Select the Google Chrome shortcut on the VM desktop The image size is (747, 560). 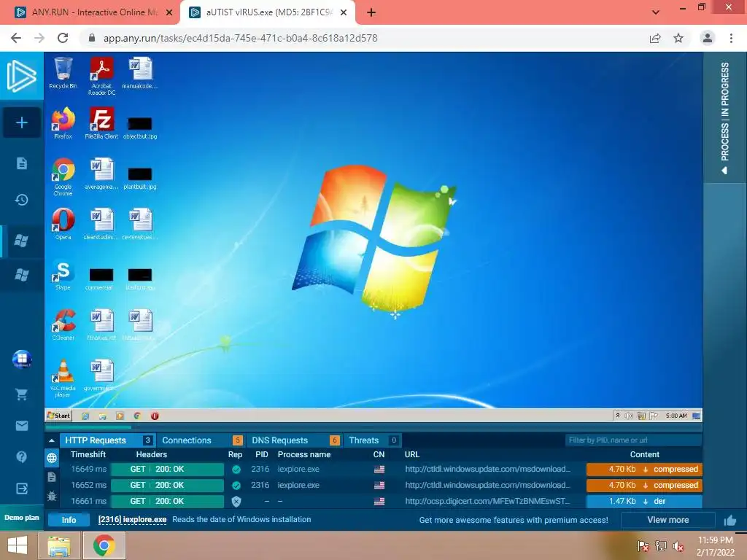tap(63, 176)
